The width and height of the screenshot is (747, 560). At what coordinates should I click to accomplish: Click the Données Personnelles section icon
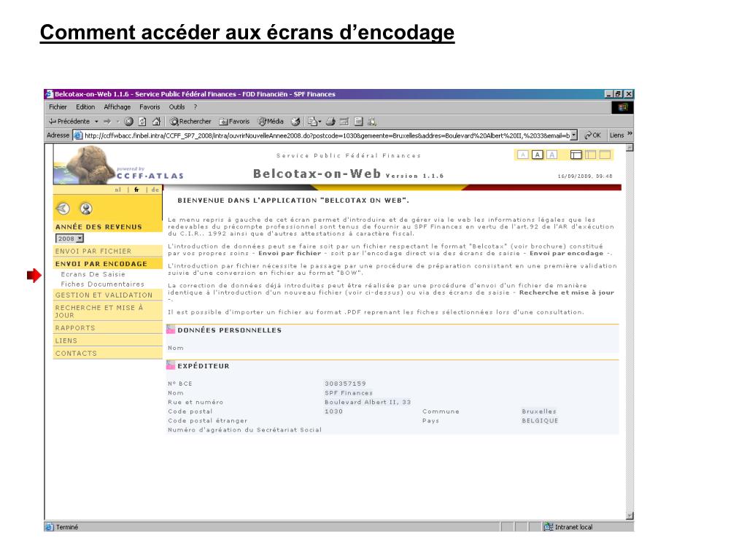[x=171, y=329]
